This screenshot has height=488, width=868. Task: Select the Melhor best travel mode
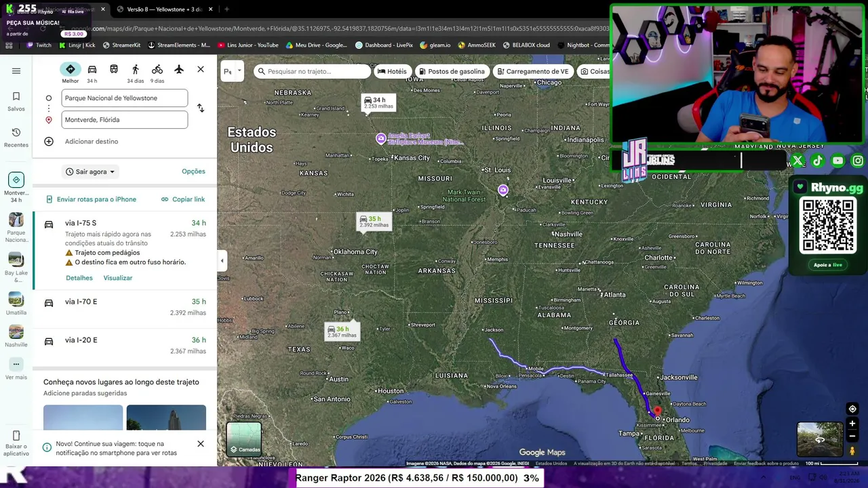coord(71,73)
